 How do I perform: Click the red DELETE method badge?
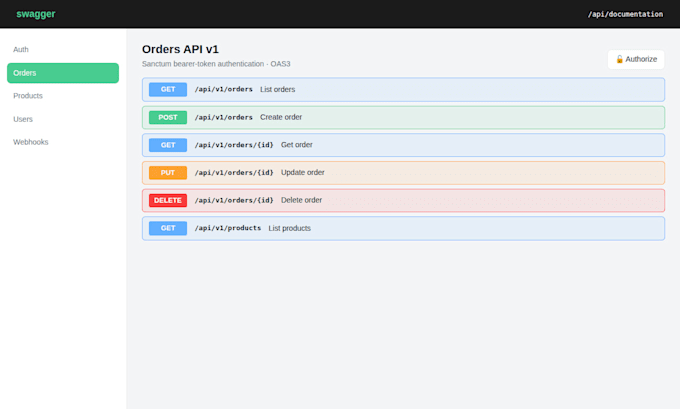tap(168, 200)
